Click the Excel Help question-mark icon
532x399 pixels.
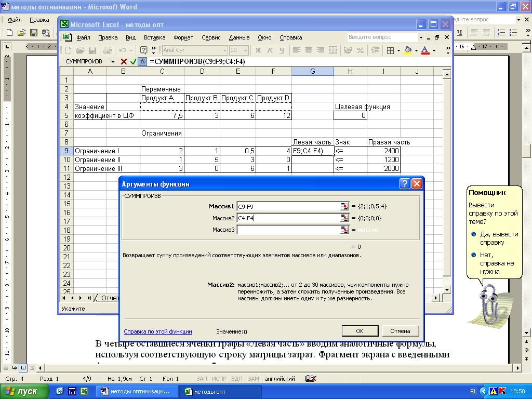pyautogui.click(x=143, y=50)
